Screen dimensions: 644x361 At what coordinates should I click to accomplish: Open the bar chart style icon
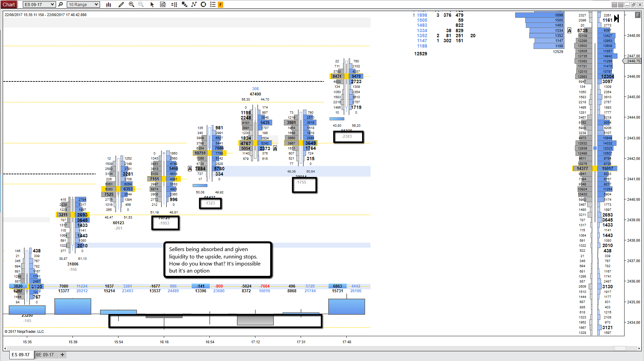point(108,4)
